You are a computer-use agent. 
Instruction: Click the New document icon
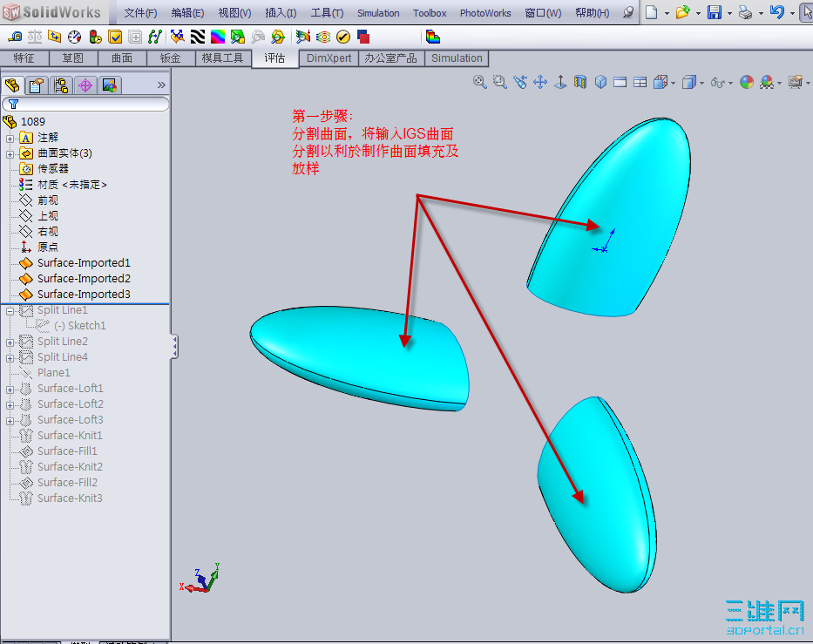click(x=652, y=12)
